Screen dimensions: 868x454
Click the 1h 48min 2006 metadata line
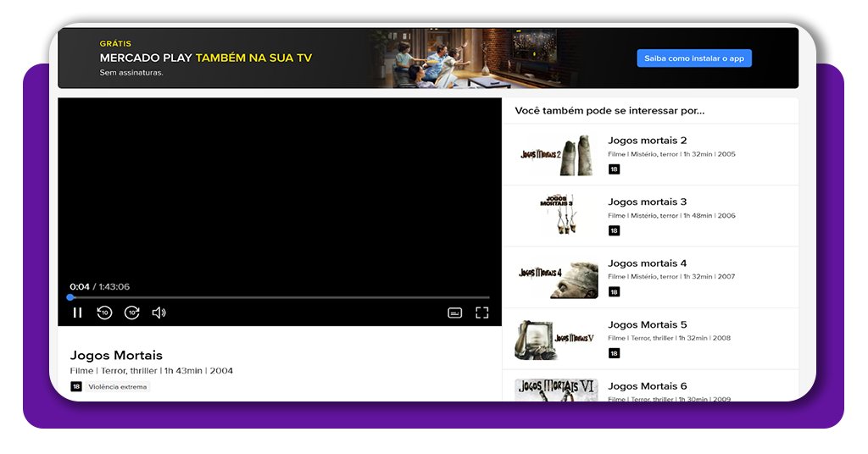coord(671,216)
